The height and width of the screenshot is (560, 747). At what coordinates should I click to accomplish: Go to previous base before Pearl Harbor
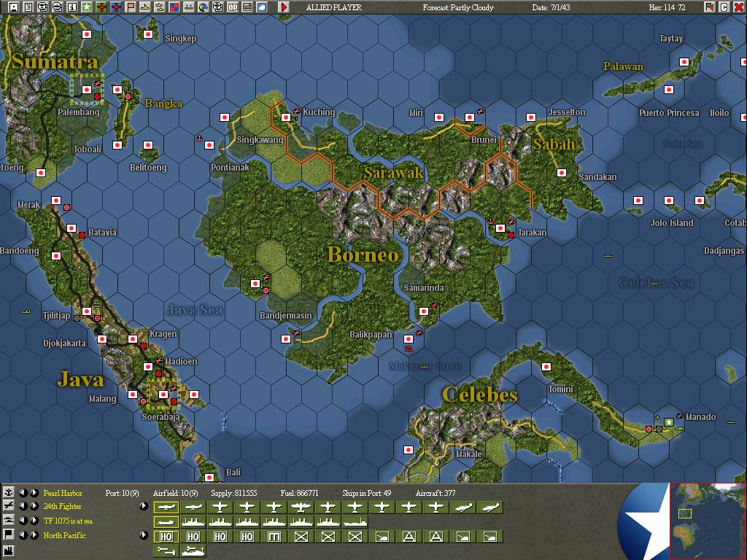(23, 492)
